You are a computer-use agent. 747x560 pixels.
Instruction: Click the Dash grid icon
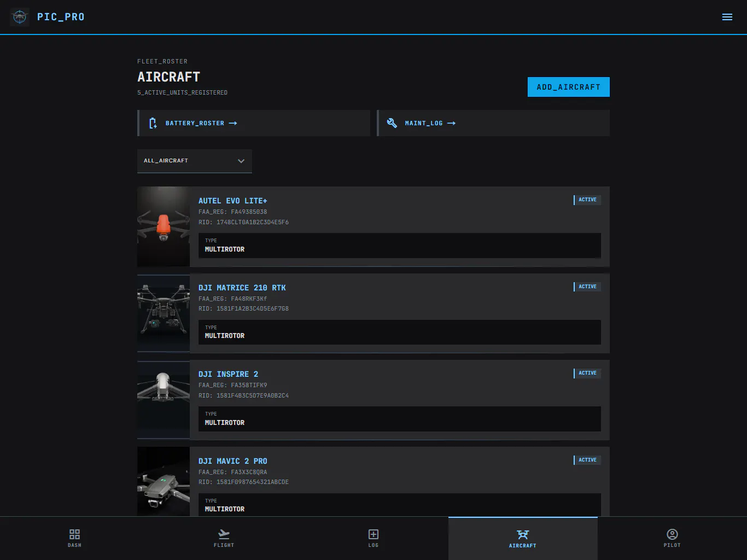coord(74,534)
